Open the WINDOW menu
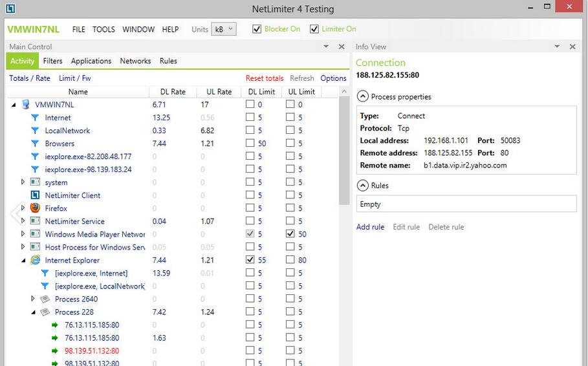The width and height of the screenshot is (588, 366). pos(138,29)
